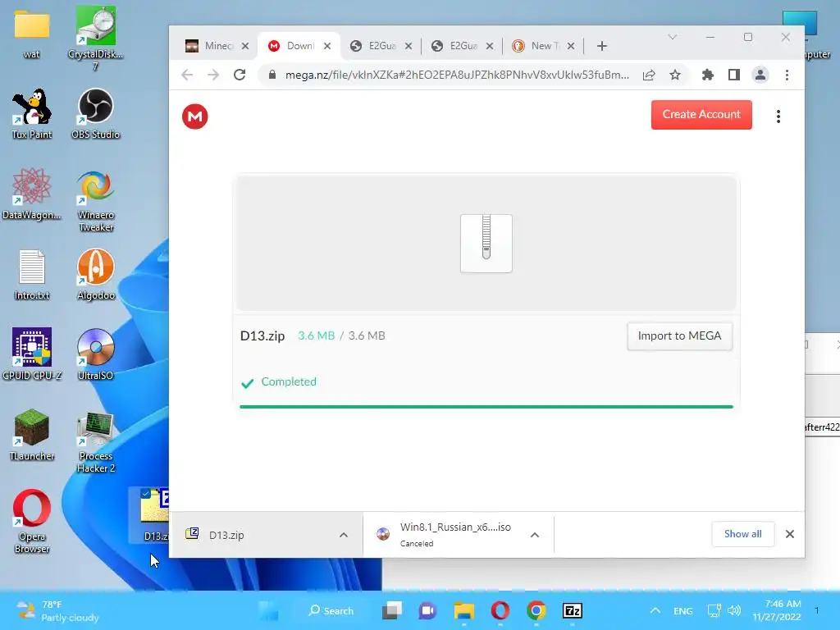840x630 pixels.
Task: Select TLauncher desktop icon
Action: [x=32, y=435]
